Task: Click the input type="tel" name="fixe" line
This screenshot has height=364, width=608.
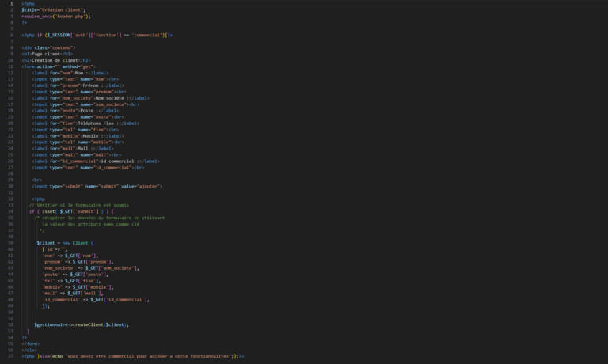Action: [75, 130]
